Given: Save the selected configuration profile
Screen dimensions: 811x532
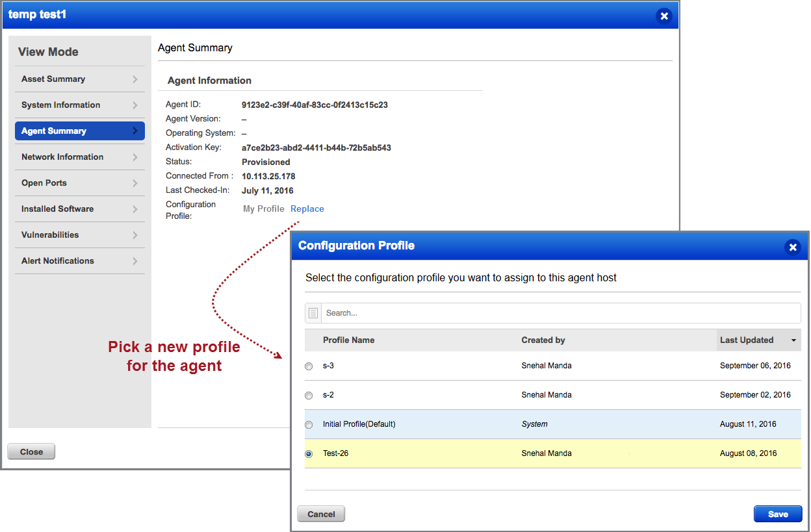Looking at the screenshot, I should tap(778, 513).
